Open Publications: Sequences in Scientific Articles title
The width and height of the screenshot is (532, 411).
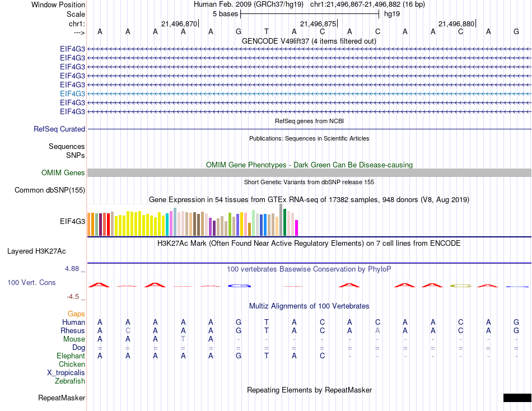(309, 138)
